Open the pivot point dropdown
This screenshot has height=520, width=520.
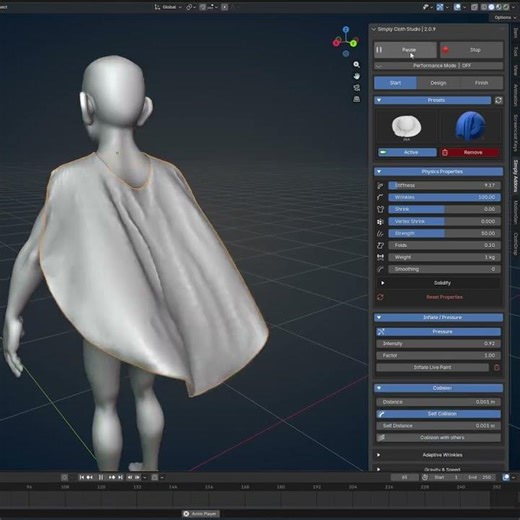pos(191,7)
